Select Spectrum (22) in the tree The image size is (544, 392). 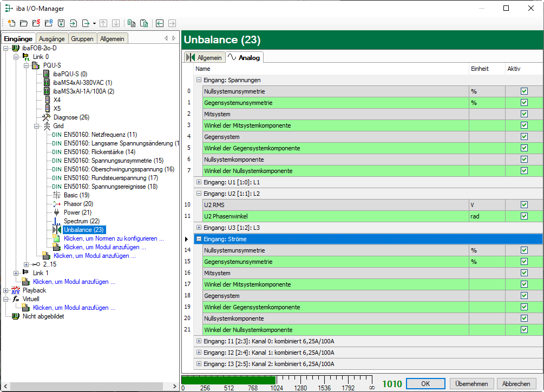point(81,221)
